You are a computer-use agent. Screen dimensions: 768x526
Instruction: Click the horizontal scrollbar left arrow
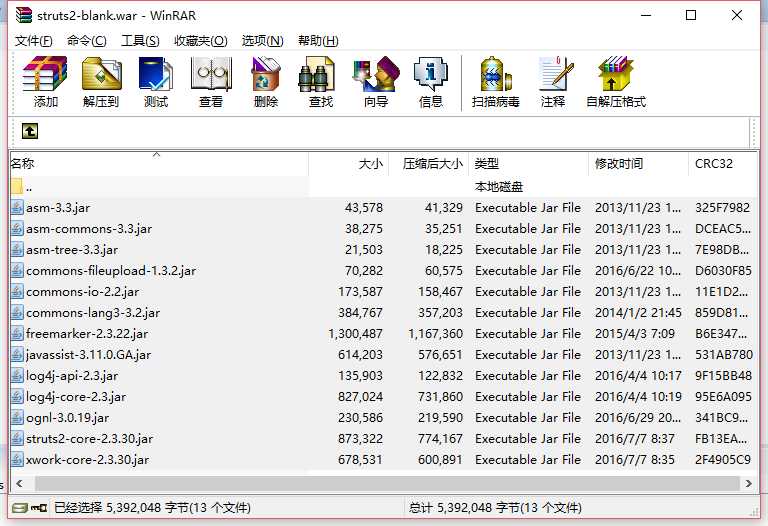[x=20, y=483]
